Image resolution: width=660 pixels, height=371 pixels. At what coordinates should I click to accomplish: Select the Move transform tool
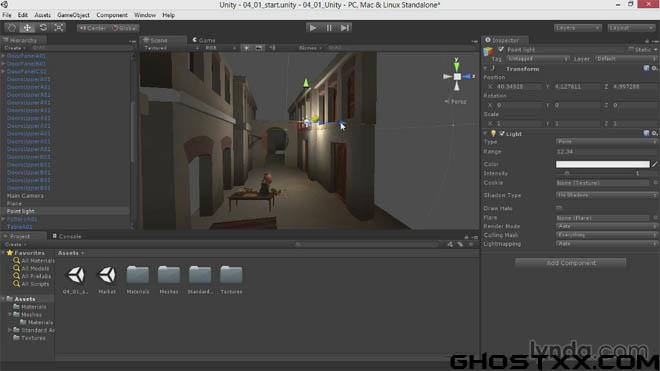tap(27, 28)
